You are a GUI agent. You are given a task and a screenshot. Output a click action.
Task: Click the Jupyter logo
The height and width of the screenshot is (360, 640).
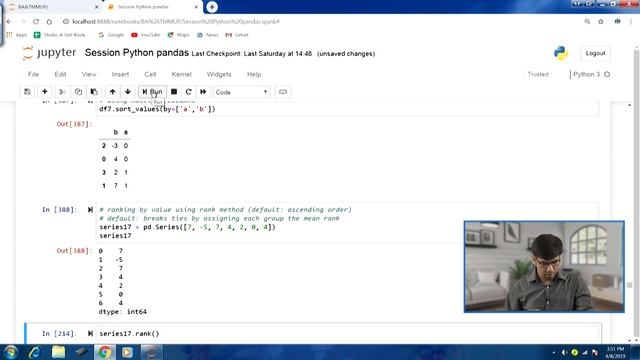[49, 53]
